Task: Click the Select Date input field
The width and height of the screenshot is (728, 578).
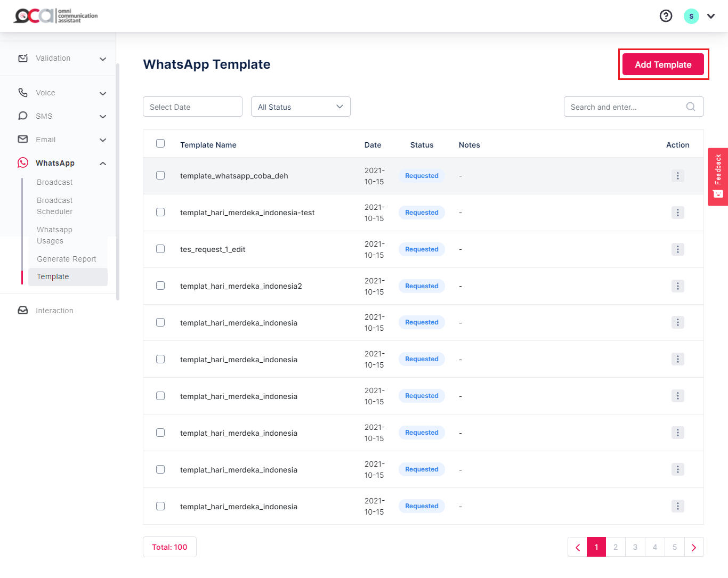Action: click(192, 107)
